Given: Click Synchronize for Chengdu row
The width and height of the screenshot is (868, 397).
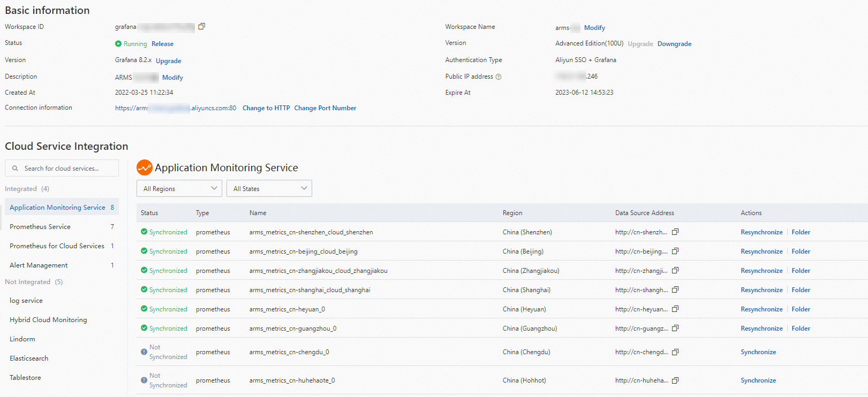Looking at the screenshot, I should point(758,352).
